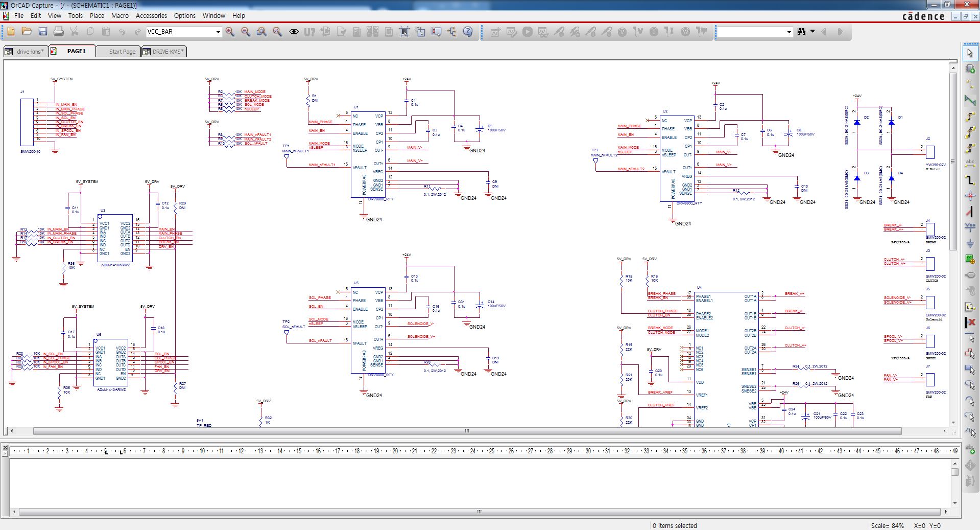
Task: Toggle the Zoom to Area tool
Action: coord(261,32)
